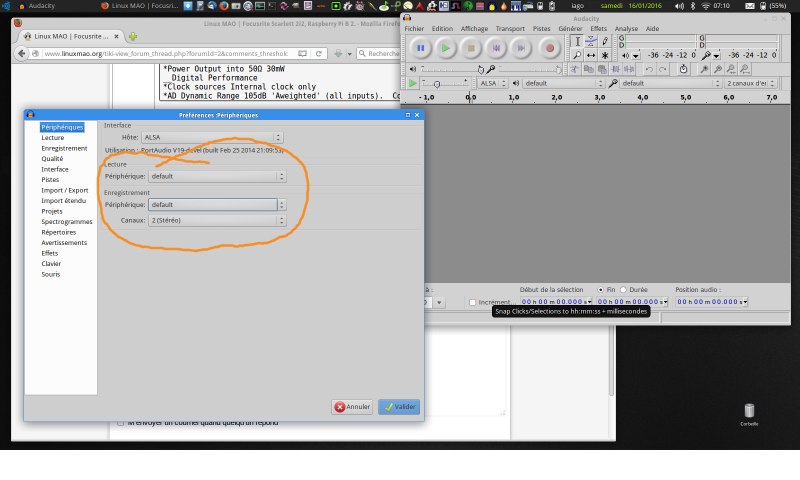
Task: Click the Fit Selection zoom icon
Action: click(731, 69)
